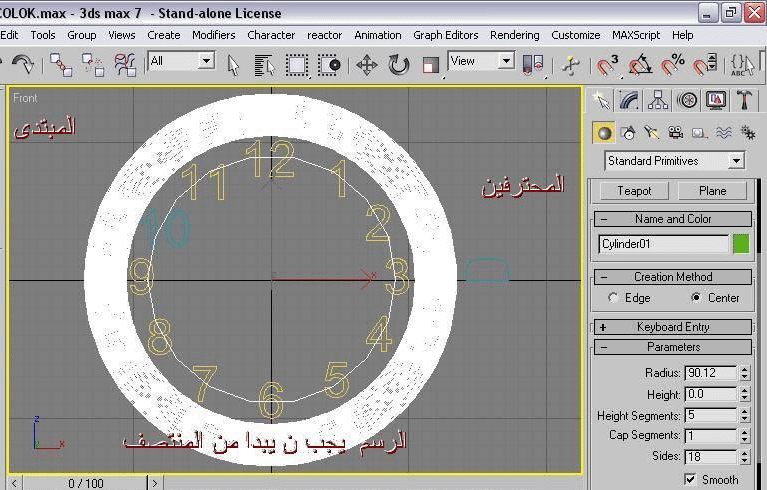This screenshot has width=767, height=490.
Task: Adjust Radius spinner arrows
Action: point(744,373)
